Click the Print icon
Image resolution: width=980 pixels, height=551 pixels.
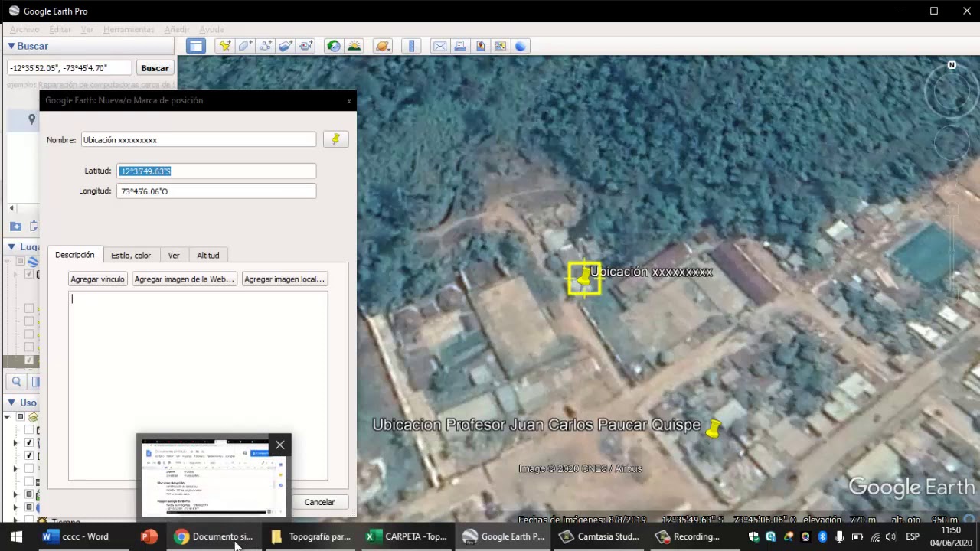pos(460,46)
